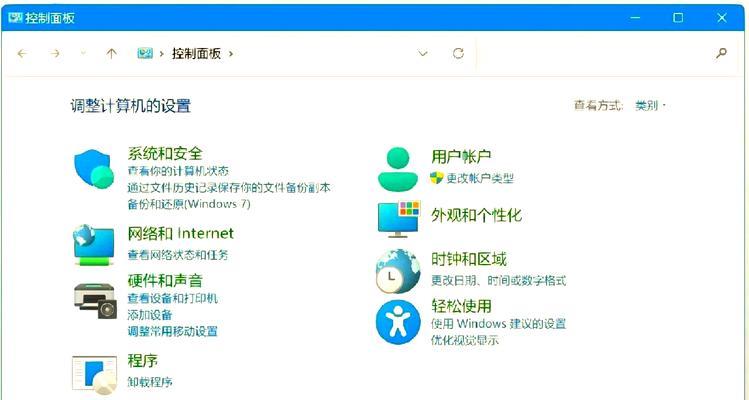Expand the address bar history dropdown
The image size is (749, 400).
tap(423, 54)
